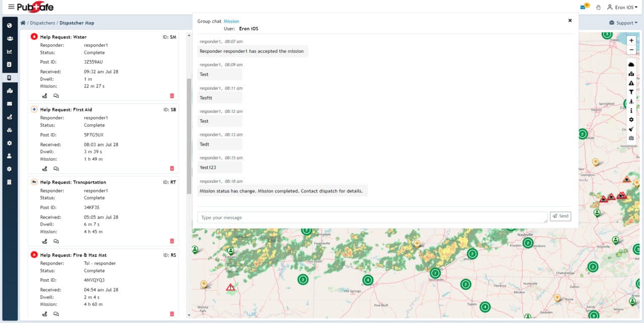The height and width of the screenshot is (323, 644).
Task: Toggle the map info tool on the right toolbar
Action: click(x=631, y=110)
